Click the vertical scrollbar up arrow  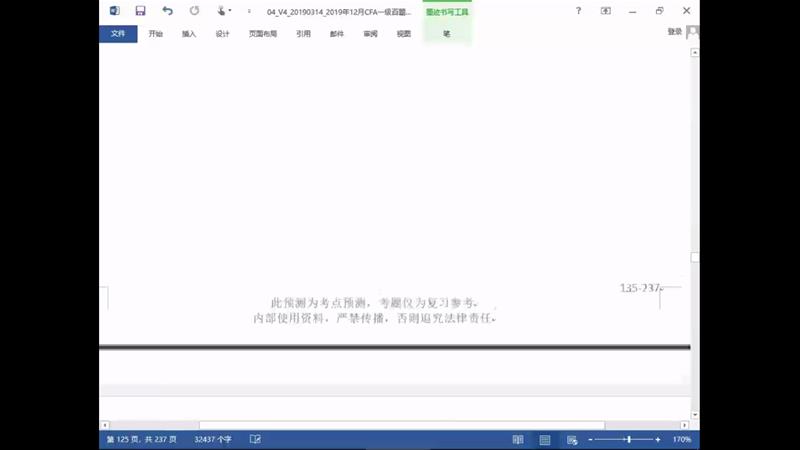(695, 53)
